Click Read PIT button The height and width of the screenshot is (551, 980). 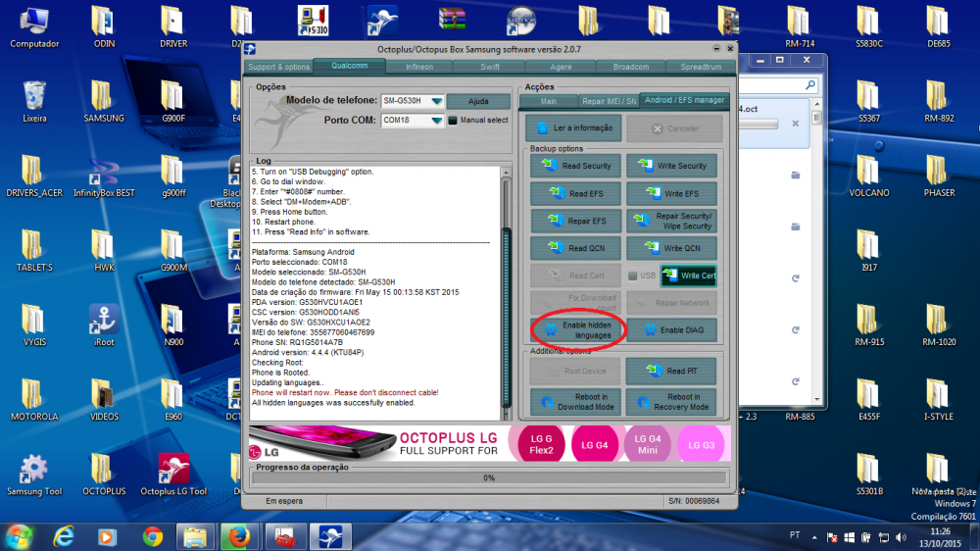pos(672,371)
